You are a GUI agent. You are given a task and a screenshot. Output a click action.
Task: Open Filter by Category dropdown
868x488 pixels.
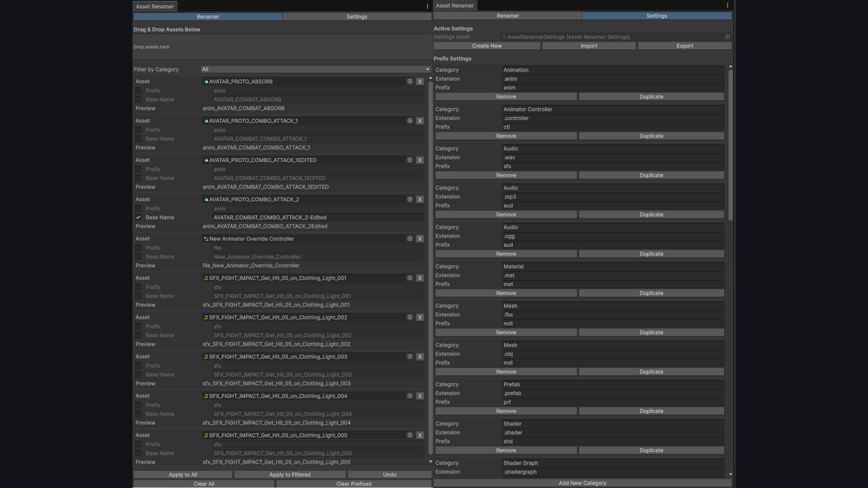click(316, 70)
